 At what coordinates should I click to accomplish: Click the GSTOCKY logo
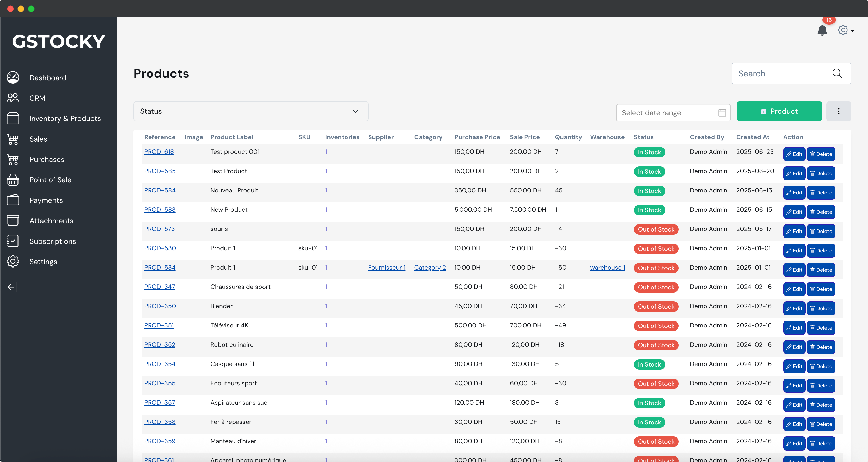(58, 41)
